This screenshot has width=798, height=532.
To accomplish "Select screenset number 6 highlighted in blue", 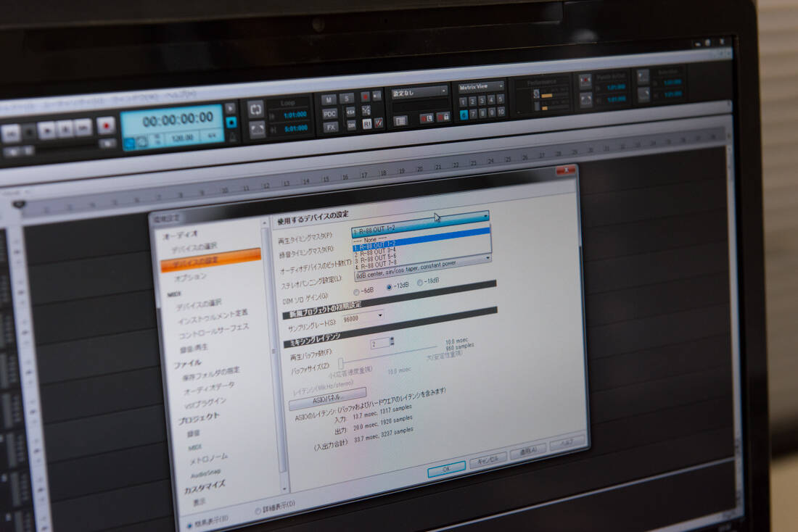I will point(464,115).
